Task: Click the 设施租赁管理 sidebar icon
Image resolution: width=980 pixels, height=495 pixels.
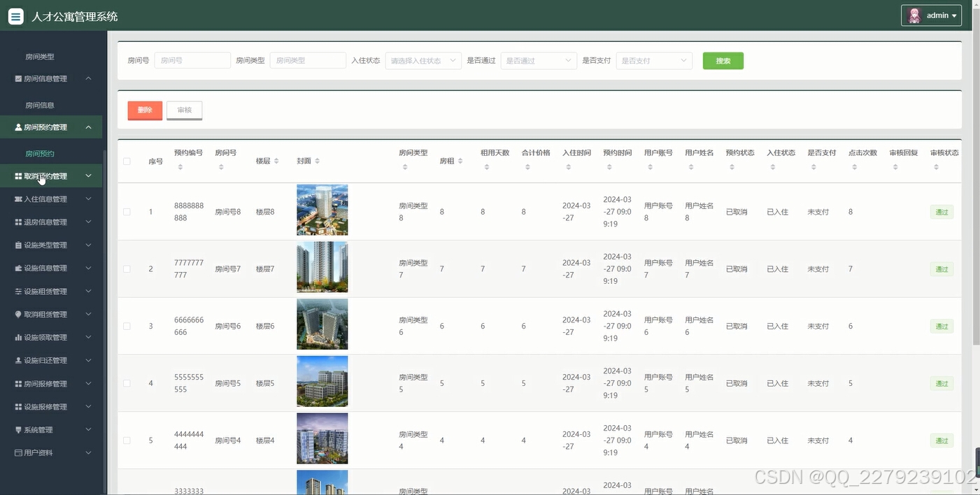Action: point(18,292)
